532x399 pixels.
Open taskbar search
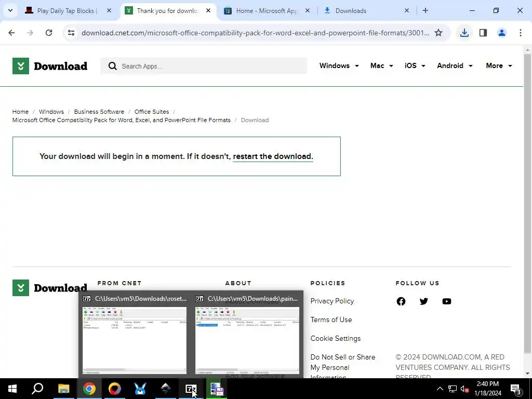click(x=37, y=389)
